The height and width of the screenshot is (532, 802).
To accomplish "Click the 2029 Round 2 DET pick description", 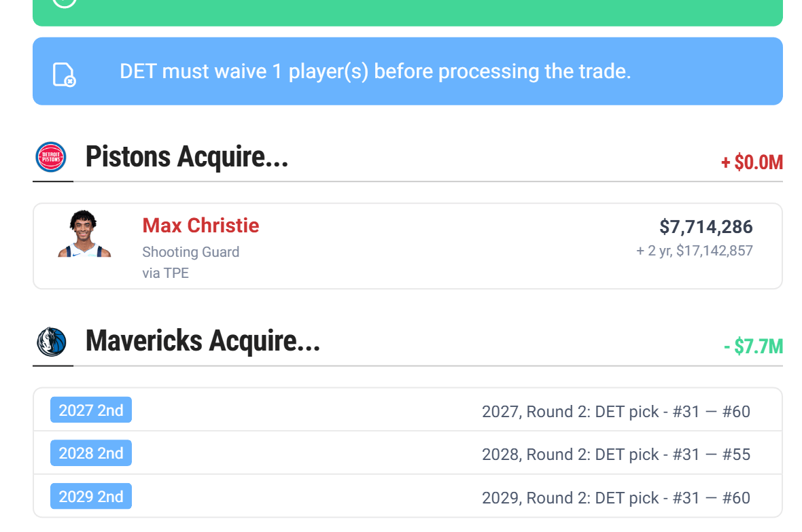I will (x=616, y=497).
